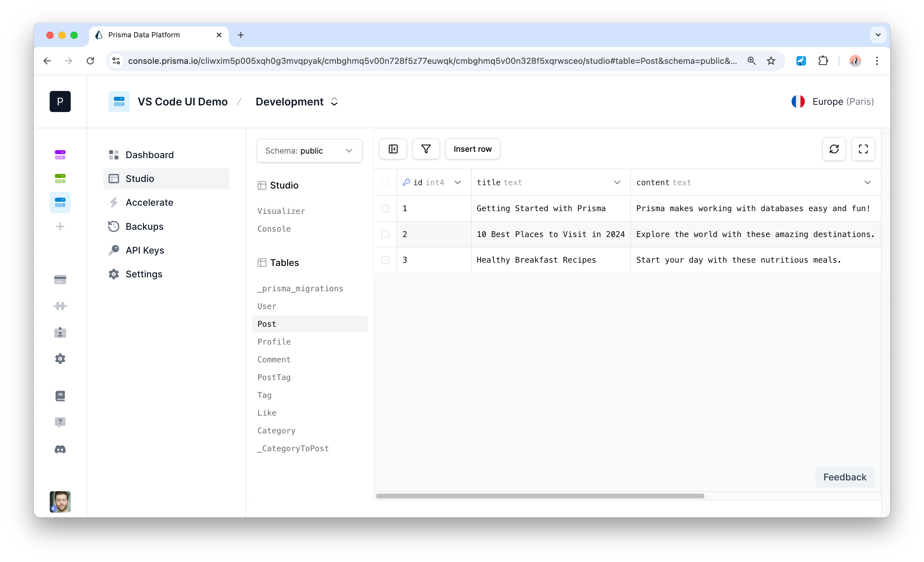
Task: Open Discord icon in left rail
Action: 60,449
